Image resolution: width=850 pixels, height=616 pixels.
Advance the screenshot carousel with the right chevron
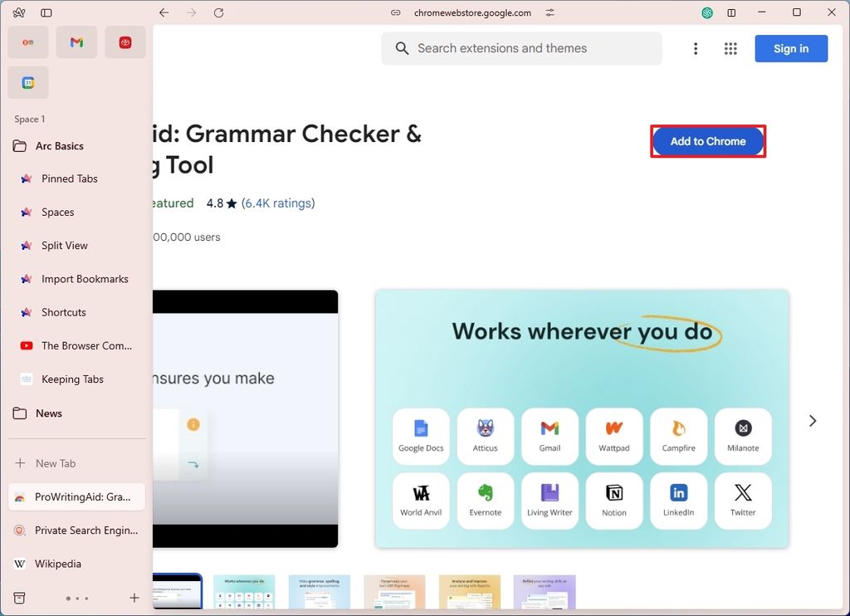click(812, 421)
